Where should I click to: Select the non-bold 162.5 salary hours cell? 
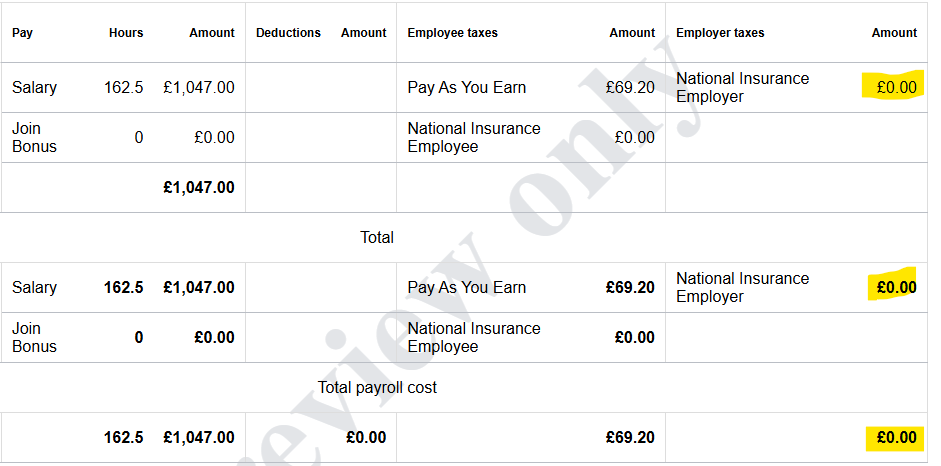point(123,88)
